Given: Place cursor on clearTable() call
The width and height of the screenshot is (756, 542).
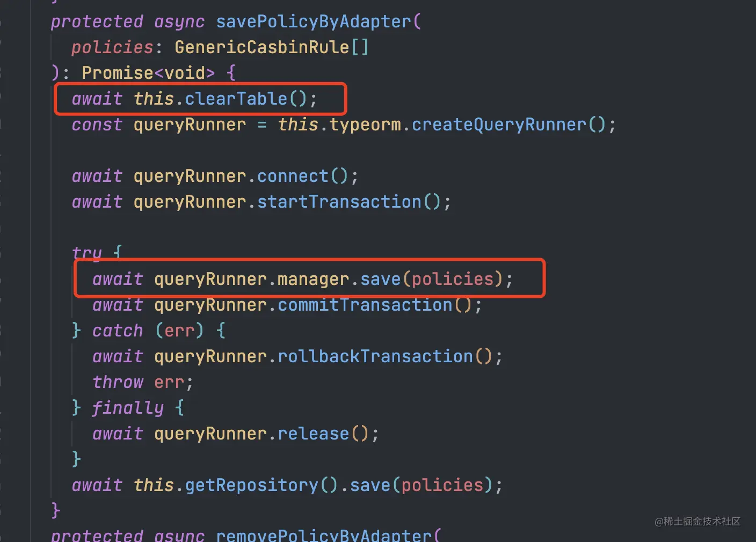Looking at the screenshot, I should (x=246, y=99).
